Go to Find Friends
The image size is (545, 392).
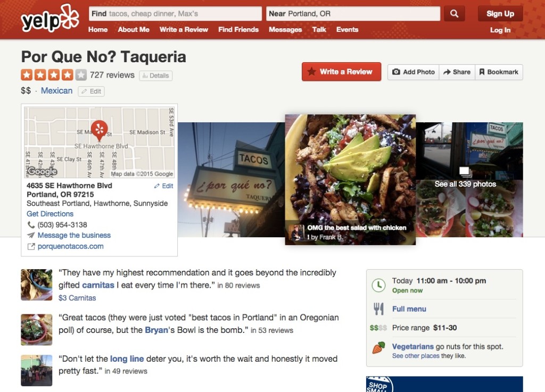click(x=238, y=29)
